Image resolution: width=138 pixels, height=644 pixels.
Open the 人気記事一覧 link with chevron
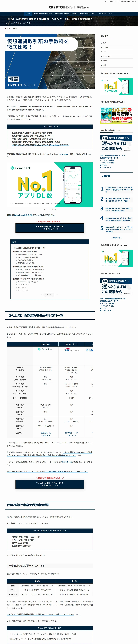click(x=117, y=238)
